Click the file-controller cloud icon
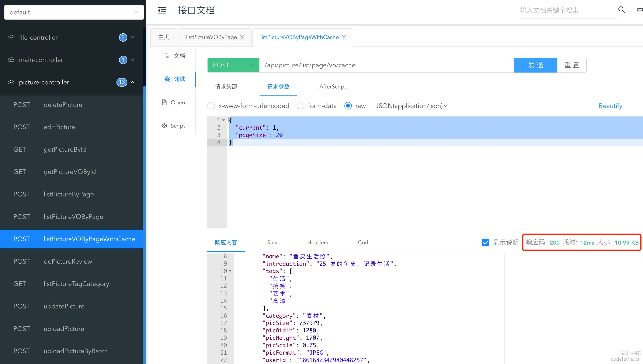This screenshot has width=643, height=364. coord(11,37)
